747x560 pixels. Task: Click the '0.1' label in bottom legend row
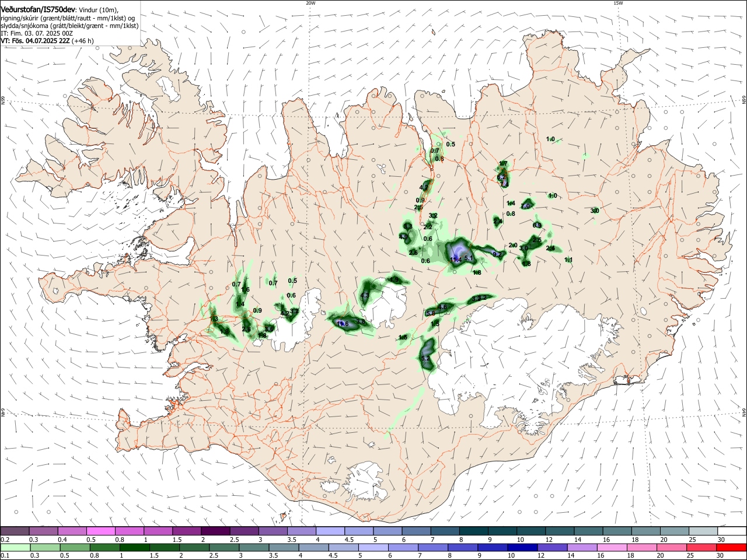tap(5, 555)
